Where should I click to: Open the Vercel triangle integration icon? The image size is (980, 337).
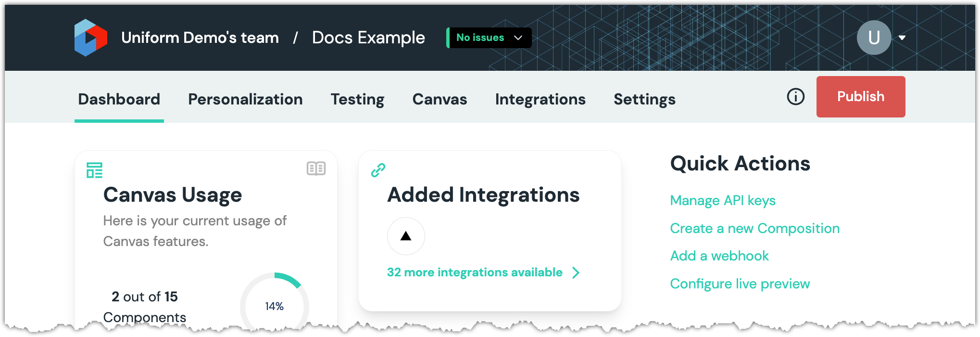pos(406,236)
